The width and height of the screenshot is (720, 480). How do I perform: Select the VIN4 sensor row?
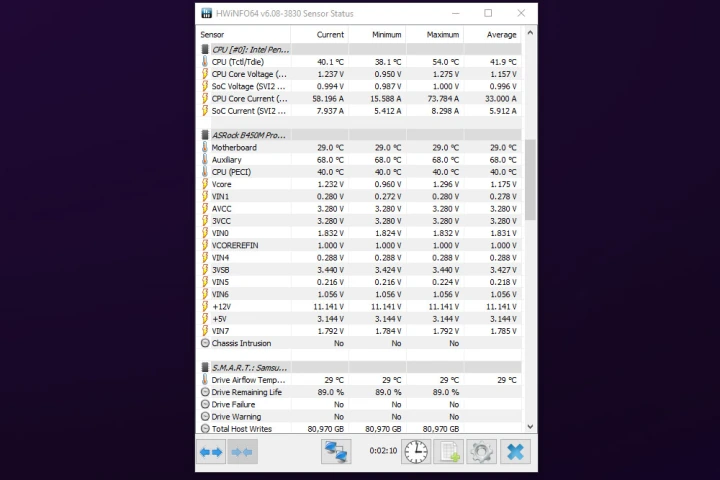(361, 258)
